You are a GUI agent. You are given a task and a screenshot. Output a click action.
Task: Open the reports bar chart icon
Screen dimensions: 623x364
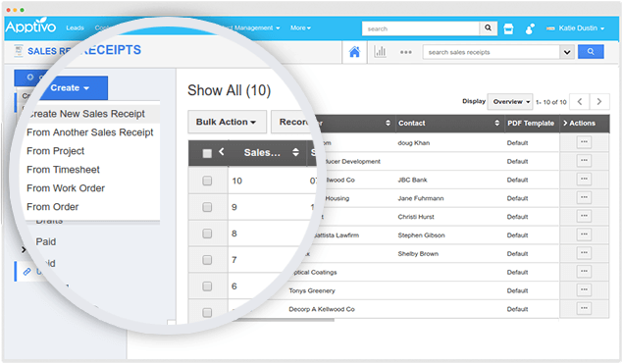[380, 52]
